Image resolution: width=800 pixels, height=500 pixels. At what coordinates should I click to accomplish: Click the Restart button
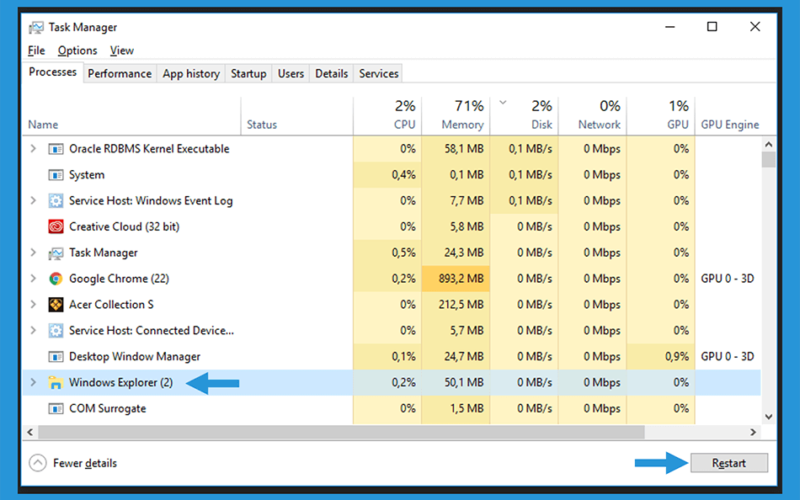tap(729, 463)
